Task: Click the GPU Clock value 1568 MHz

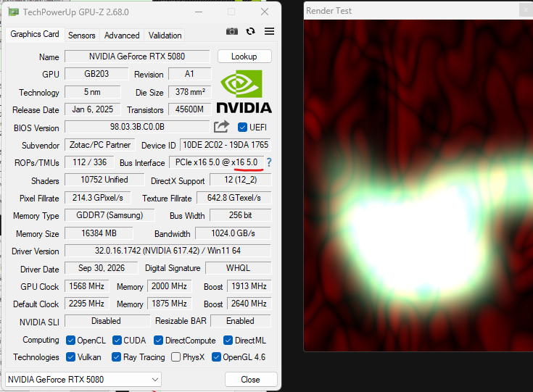Action: (x=87, y=286)
